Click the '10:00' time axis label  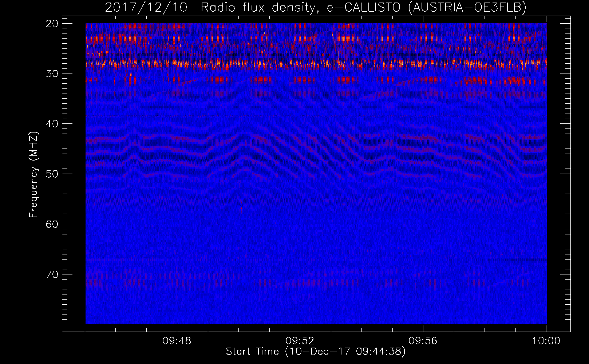[x=546, y=341]
